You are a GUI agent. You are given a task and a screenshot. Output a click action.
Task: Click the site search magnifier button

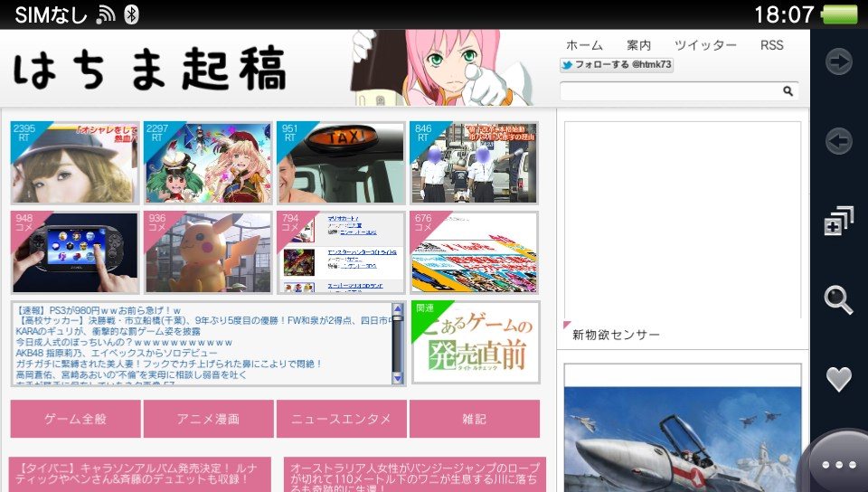[788, 91]
